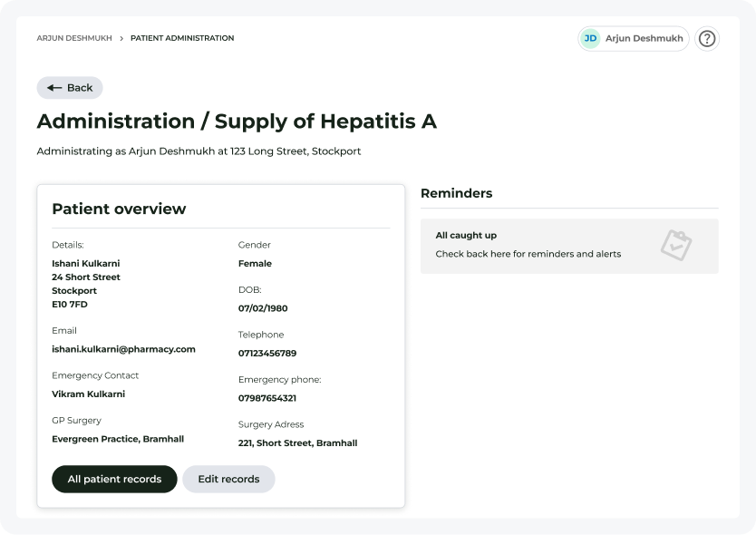Click the Reminders section heading

(457, 193)
